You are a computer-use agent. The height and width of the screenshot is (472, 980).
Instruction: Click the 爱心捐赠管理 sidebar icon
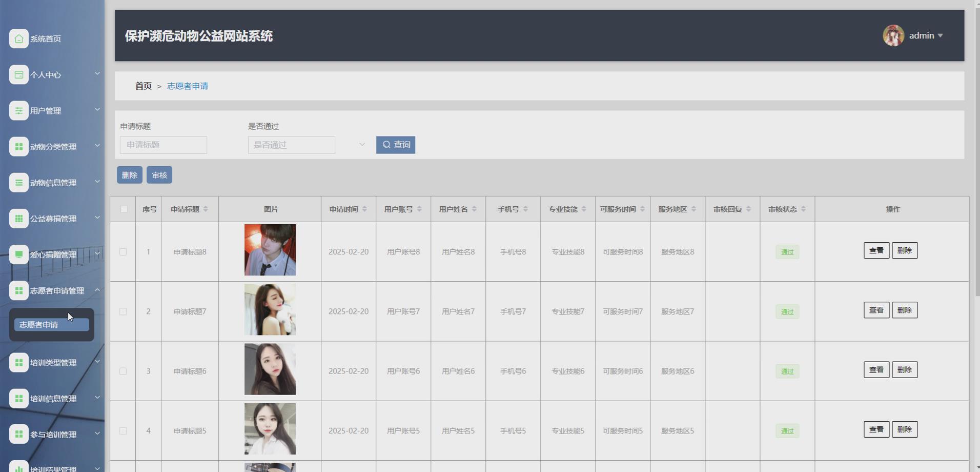click(19, 254)
